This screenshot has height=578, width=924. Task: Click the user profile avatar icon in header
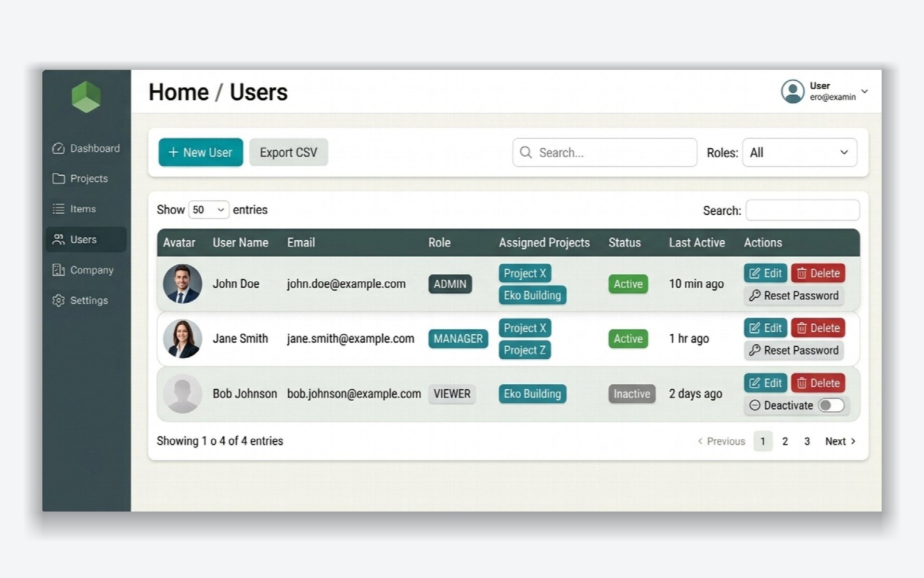tap(793, 92)
